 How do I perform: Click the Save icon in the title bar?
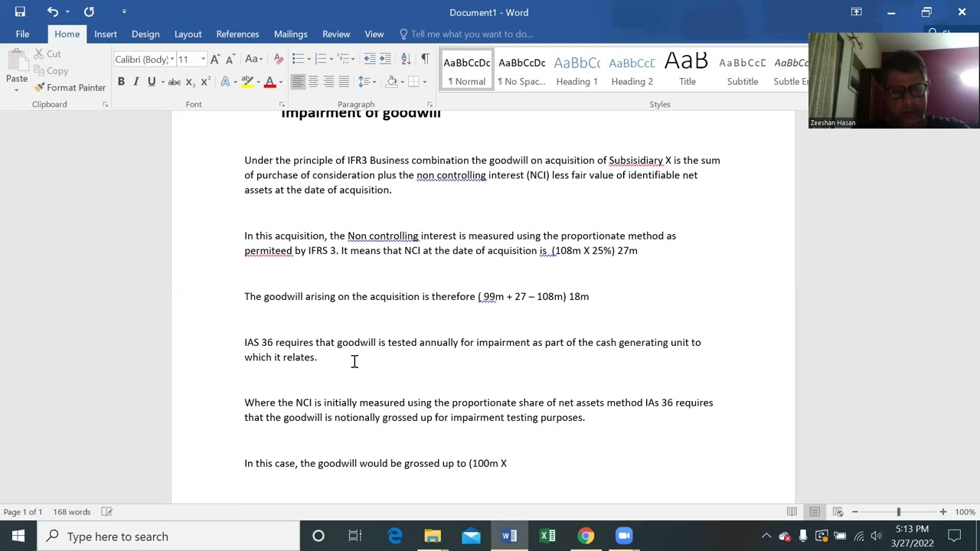[x=20, y=11]
